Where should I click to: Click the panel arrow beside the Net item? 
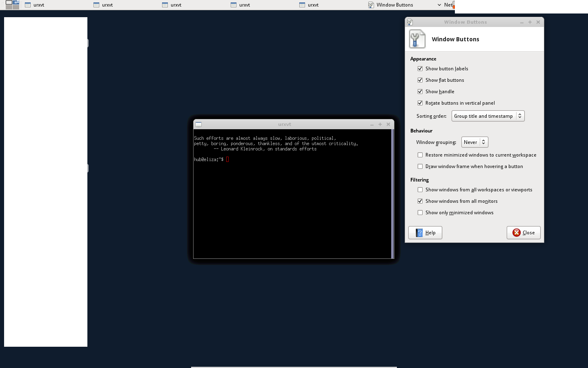[439, 5]
